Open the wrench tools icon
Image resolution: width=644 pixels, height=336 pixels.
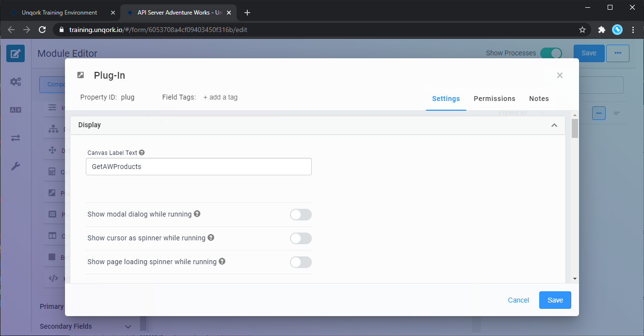coord(16,167)
